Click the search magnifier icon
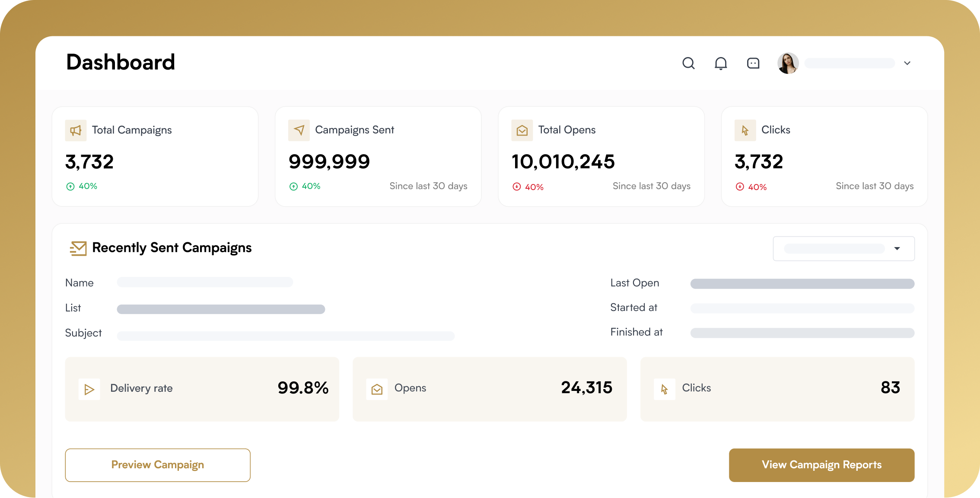 688,63
